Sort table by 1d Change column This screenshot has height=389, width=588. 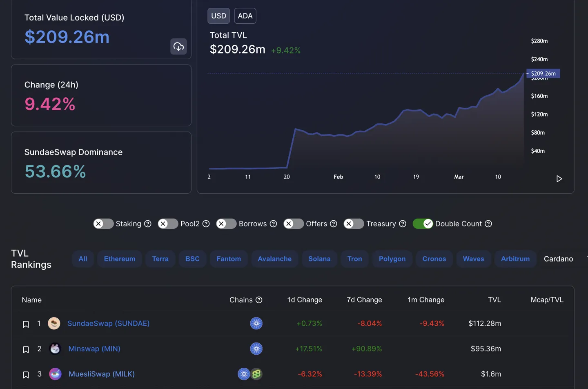305,300
